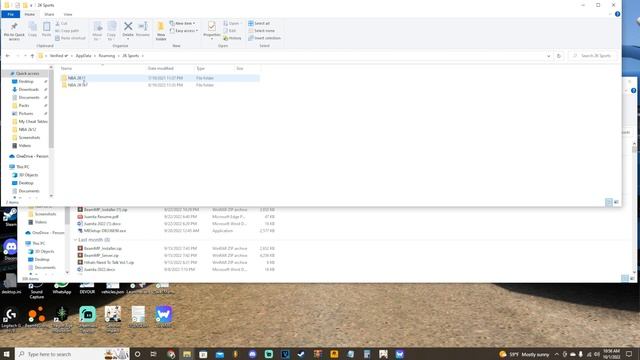Click the Refresh button beside address bar
This screenshot has height=360, width=640.
(559, 56)
